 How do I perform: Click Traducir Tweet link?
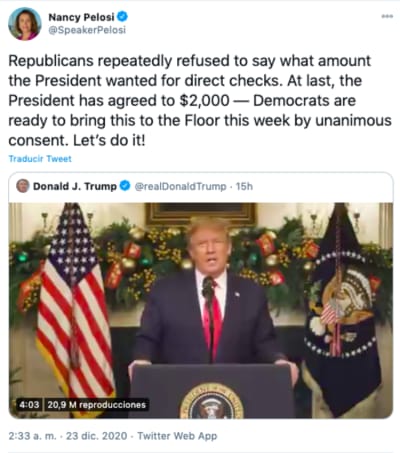(x=40, y=159)
